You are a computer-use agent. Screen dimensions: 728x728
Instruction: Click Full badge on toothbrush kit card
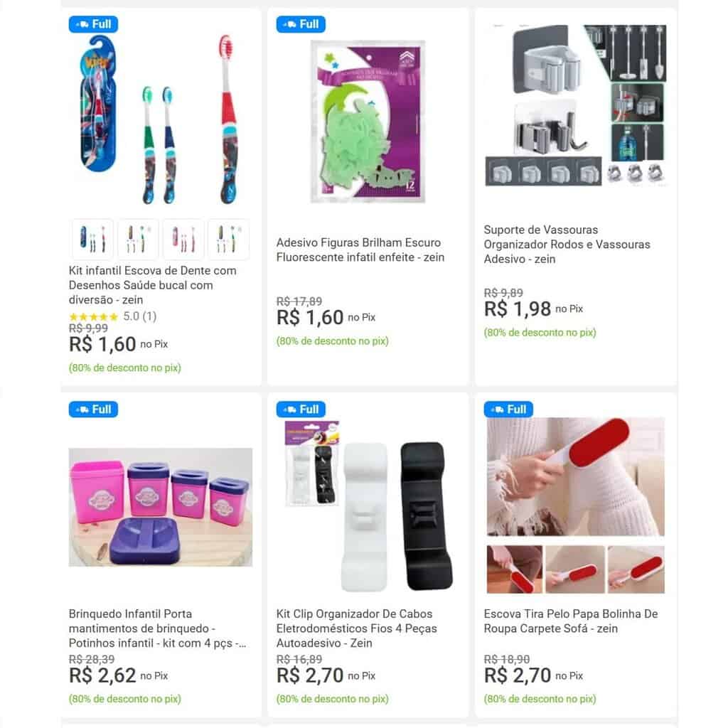coord(93,24)
